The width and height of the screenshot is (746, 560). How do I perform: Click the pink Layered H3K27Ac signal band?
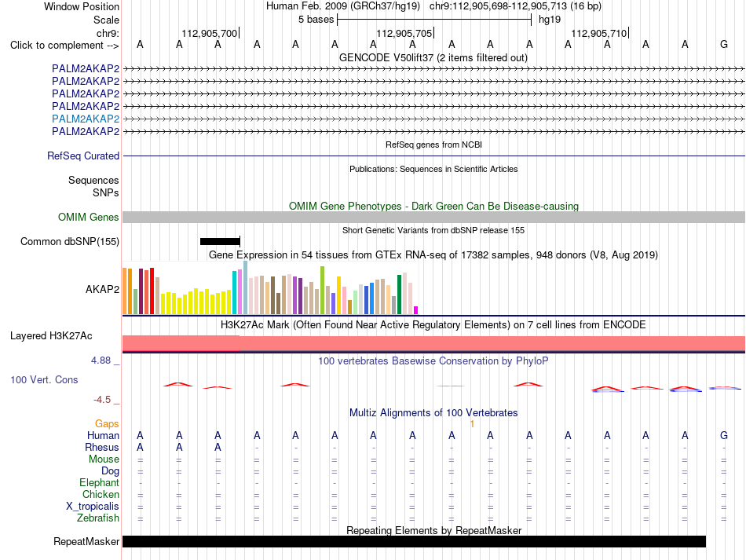tap(434, 343)
